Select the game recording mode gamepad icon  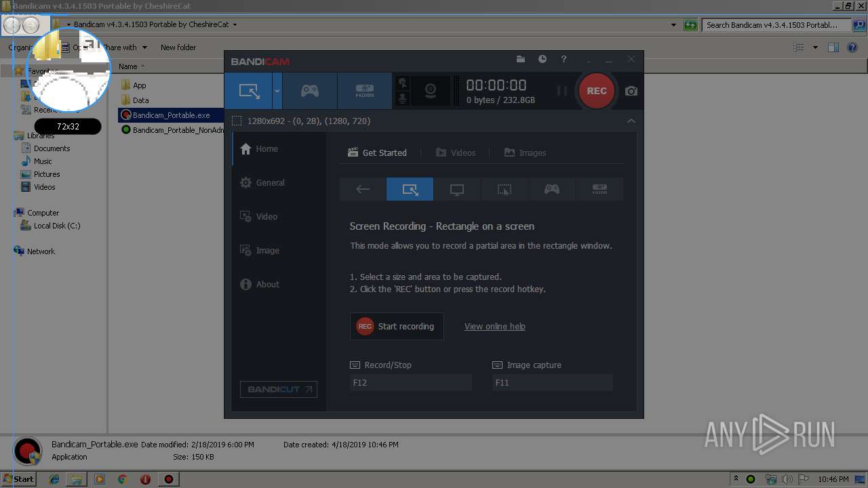point(310,91)
